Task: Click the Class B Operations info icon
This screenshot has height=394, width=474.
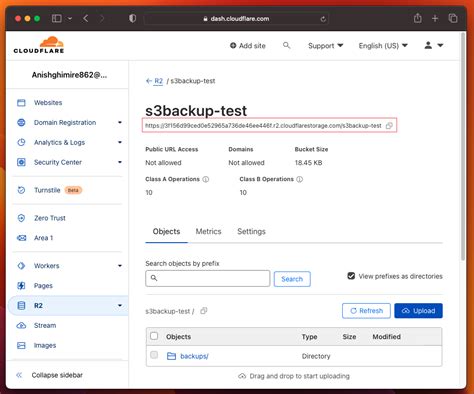Action: [x=300, y=179]
